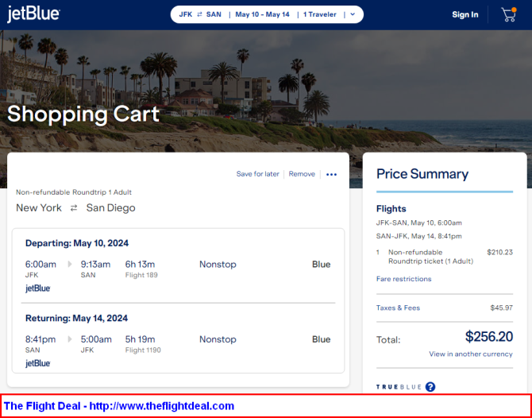Click SAN-JFK, May 14, 8:41pm line

419,236
